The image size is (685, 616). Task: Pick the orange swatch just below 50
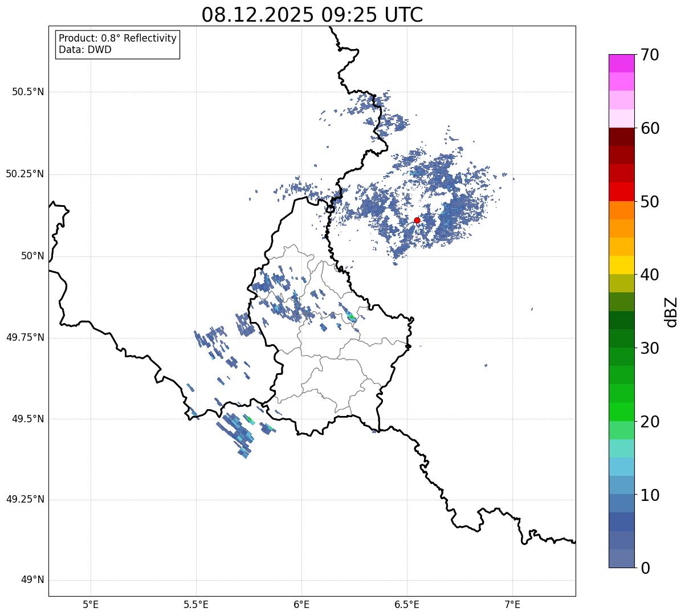[621, 210]
